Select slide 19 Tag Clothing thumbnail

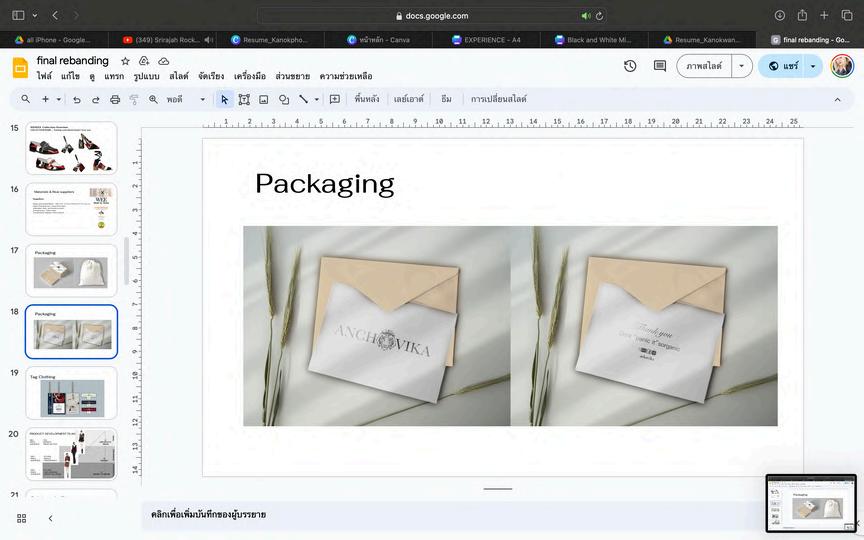[x=72, y=393]
